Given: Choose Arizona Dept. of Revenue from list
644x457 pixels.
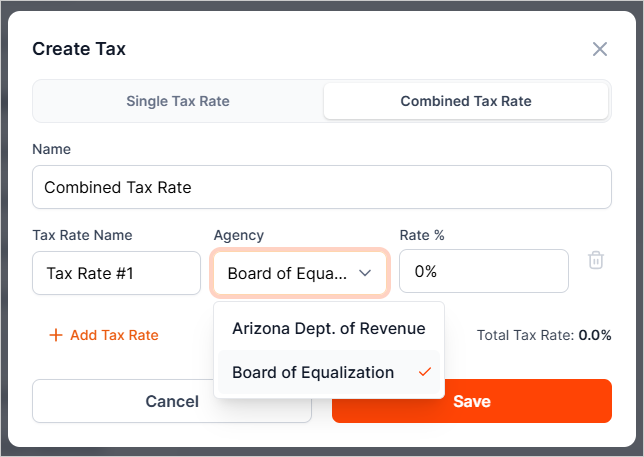Looking at the screenshot, I should tap(329, 328).
